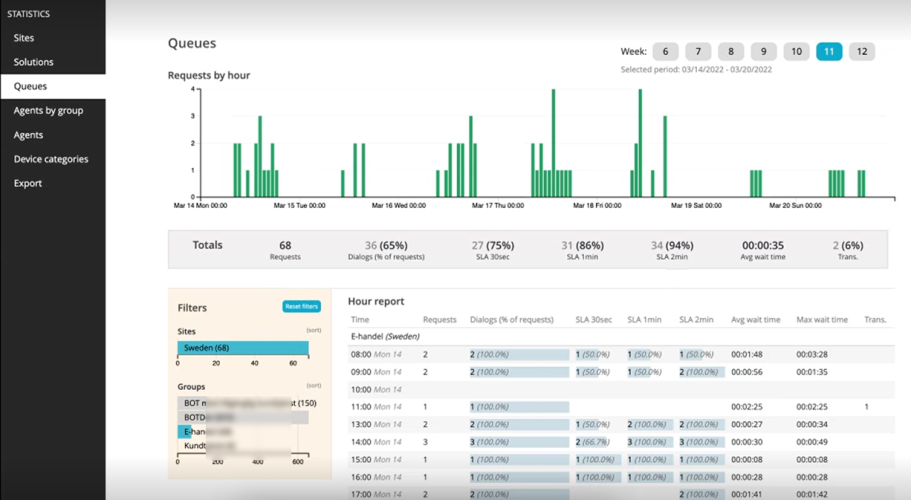Screen dimensions: 911x500
Task: Choose week 8 in week selector
Action: pyautogui.click(x=731, y=52)
